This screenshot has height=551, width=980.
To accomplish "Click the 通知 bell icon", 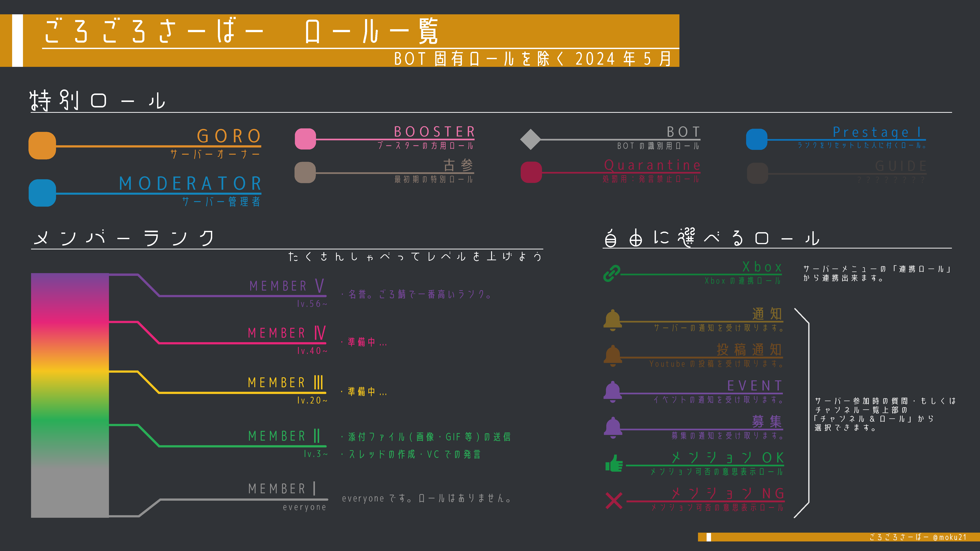I will (x=613, y=320).
